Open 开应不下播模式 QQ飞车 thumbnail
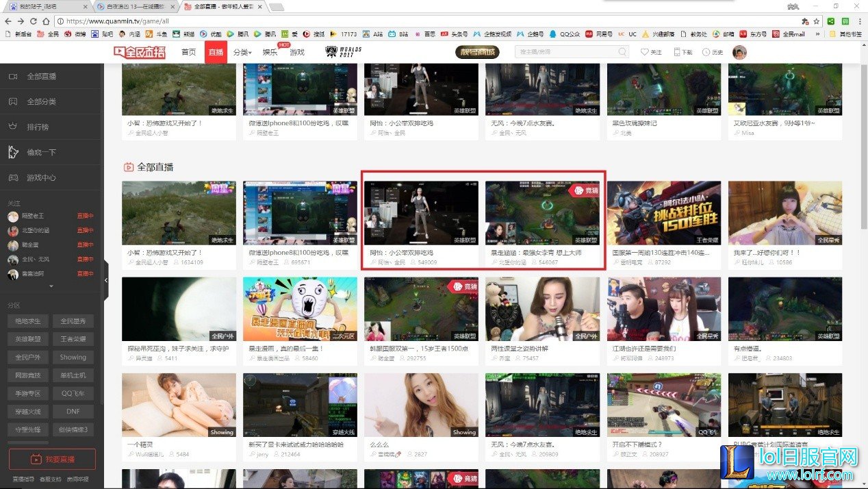This screenshot has height=489, width=868. [x=664, y=405]
